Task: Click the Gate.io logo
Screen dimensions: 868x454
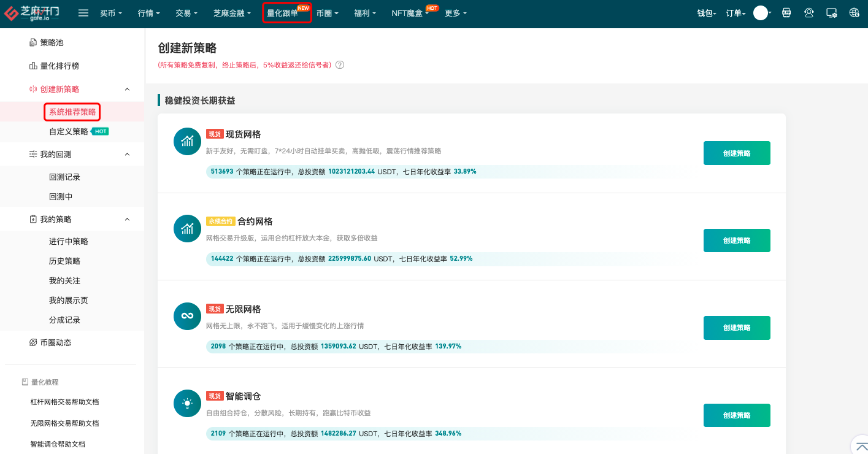Action: (x=32, y=13)
